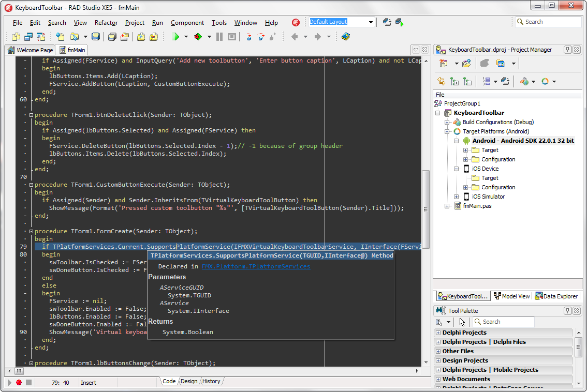587x392 pixels.
Task: Click the code editor horizontal scrollbar thumb
Action: pos(19,371)
